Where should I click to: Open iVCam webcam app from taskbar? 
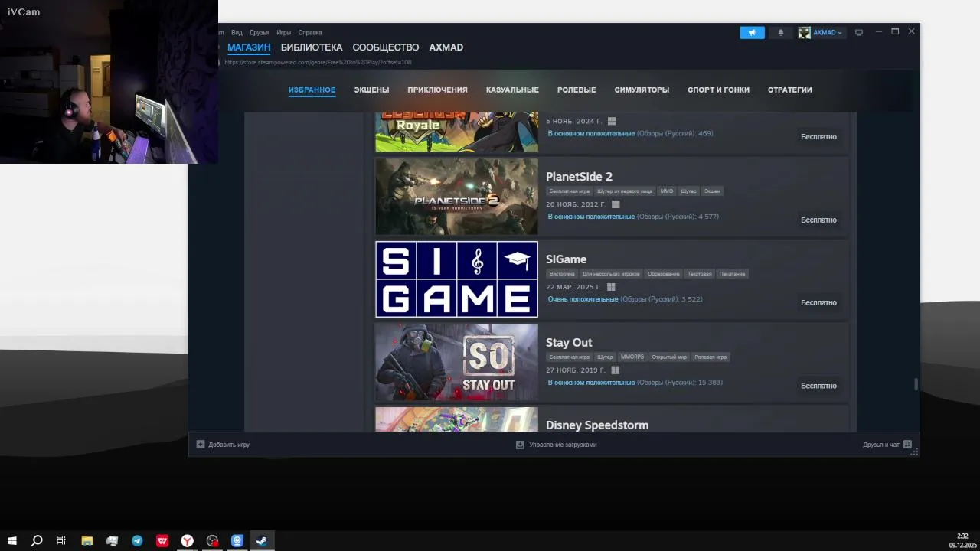[237, 540]
